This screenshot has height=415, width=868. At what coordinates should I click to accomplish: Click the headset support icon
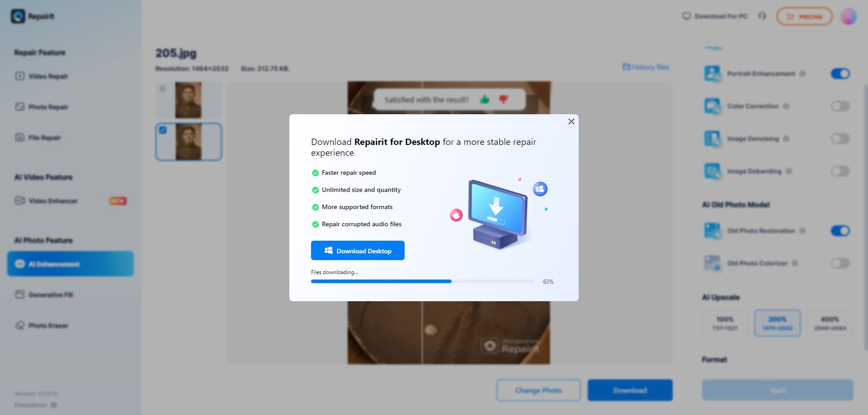tap(762, 16)
